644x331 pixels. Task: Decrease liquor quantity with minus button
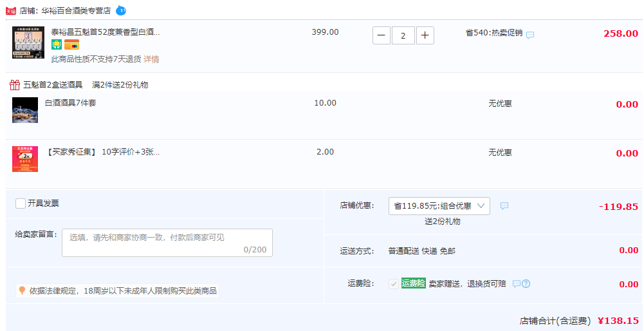click(382, 36)
